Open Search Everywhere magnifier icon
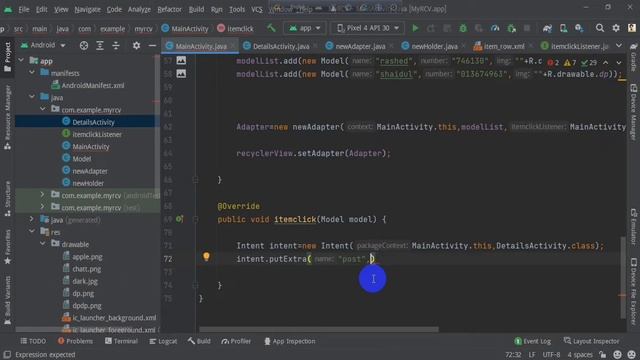The height and width of the screenshot is (360, 640). [x=600, y=28]
